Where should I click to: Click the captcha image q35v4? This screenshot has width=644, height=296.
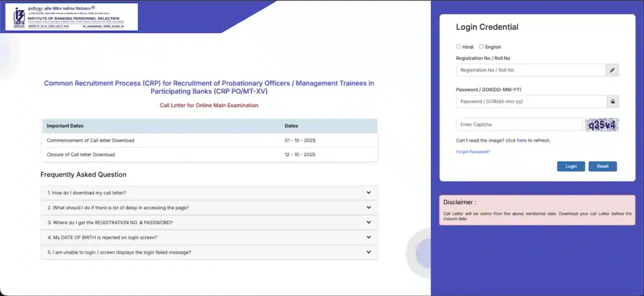point(602,125)
